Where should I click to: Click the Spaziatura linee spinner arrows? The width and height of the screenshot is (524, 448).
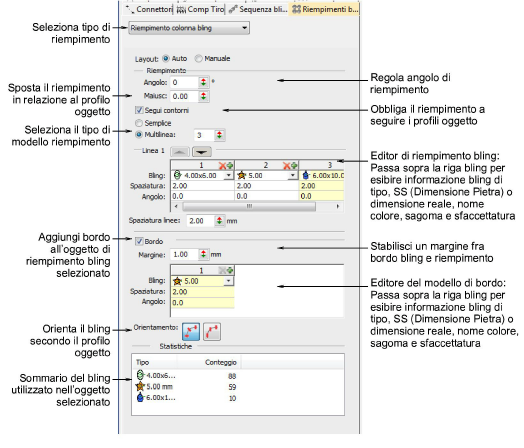click(219, 220)
